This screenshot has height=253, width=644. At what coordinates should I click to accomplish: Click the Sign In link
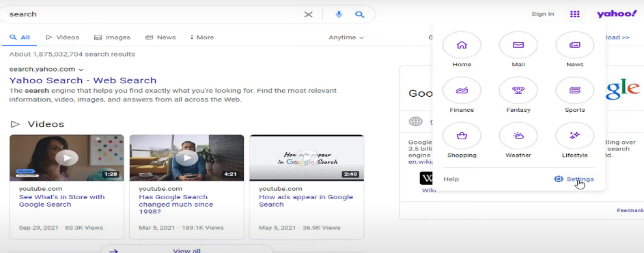pyautogui.click(x=542, y=14)
